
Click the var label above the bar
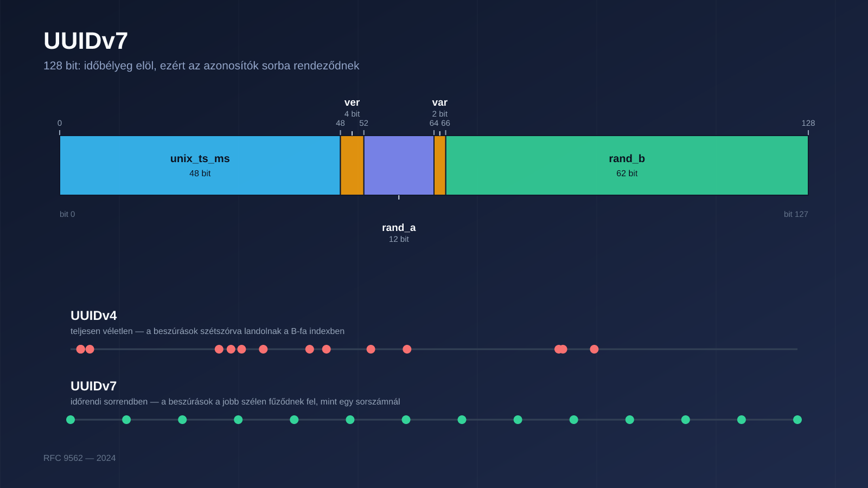click(440, 102)
